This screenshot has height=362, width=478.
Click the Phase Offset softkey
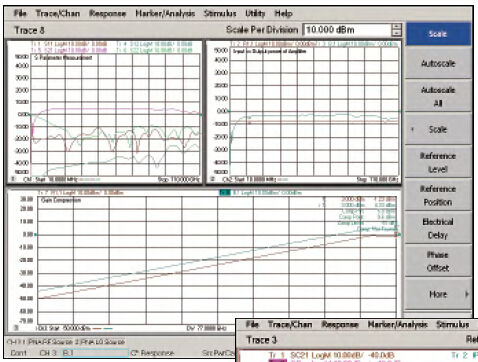click(x=438, y=261)
